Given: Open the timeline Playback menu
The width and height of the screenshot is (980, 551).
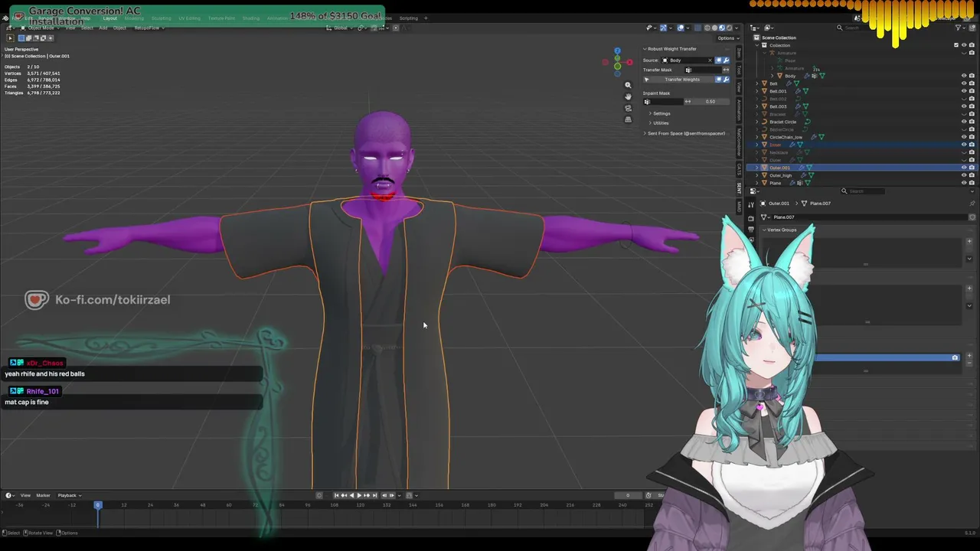Looking at the screenshot, I should 68,495.
